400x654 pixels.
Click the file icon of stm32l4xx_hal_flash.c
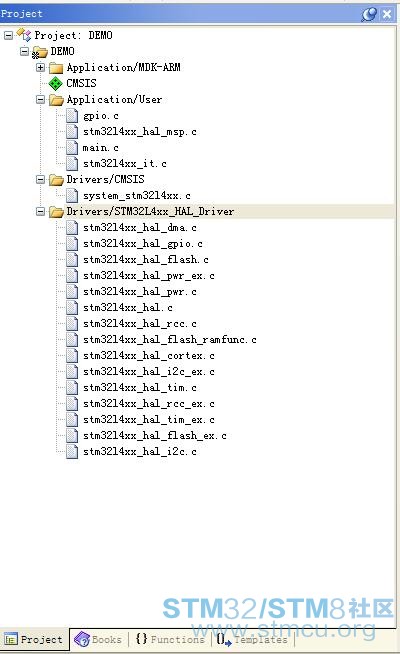click(72, 259)
